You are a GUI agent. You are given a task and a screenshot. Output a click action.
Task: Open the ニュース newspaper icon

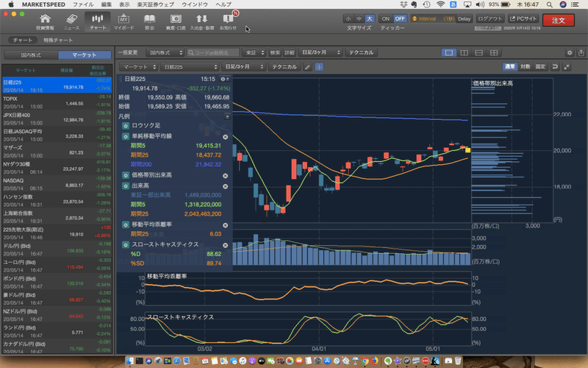[x=71, y=22]
